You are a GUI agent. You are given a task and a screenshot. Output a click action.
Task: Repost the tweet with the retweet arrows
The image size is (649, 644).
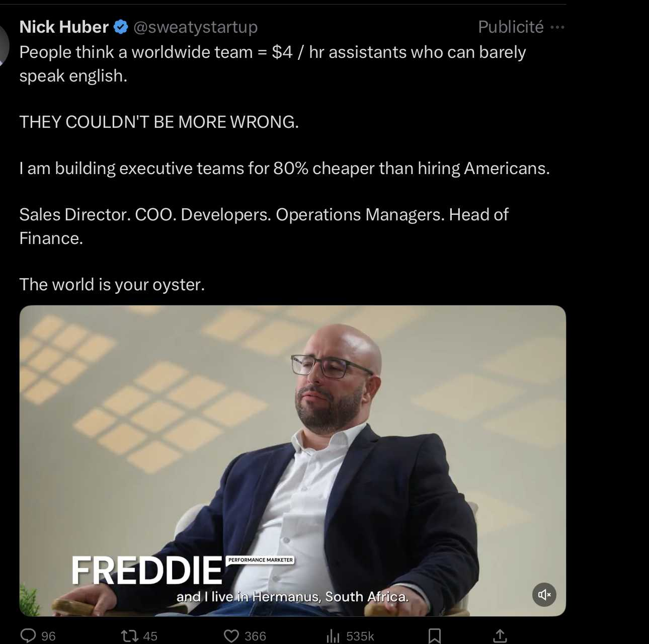[x=130, y=636]
